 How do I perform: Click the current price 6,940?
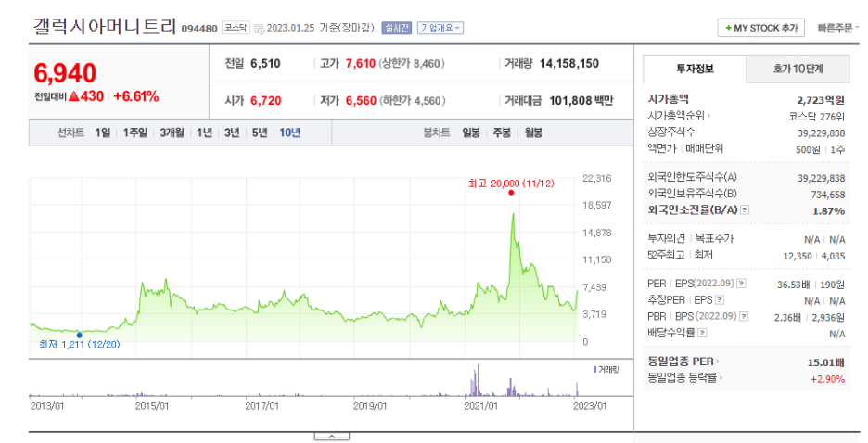[x=65, y=73]
